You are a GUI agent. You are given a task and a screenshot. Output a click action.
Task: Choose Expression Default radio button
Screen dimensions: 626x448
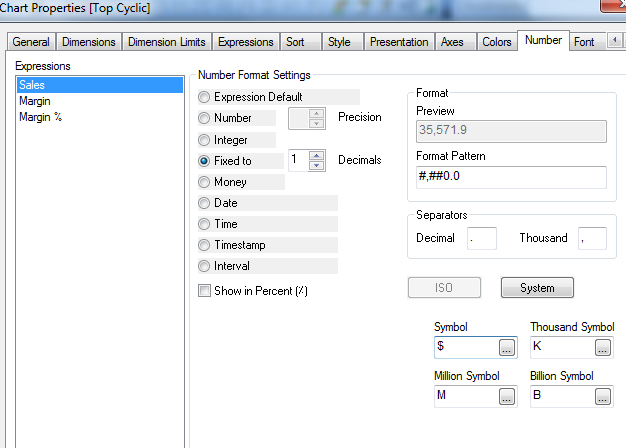coord(205,97)
